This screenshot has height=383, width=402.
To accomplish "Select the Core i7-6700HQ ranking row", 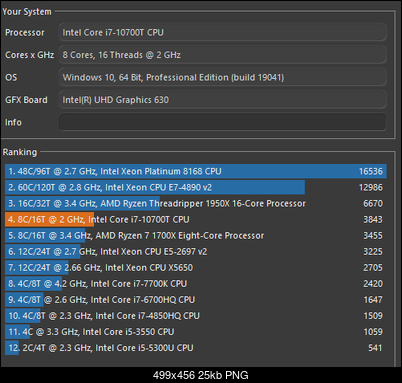I will coord(196,299).
